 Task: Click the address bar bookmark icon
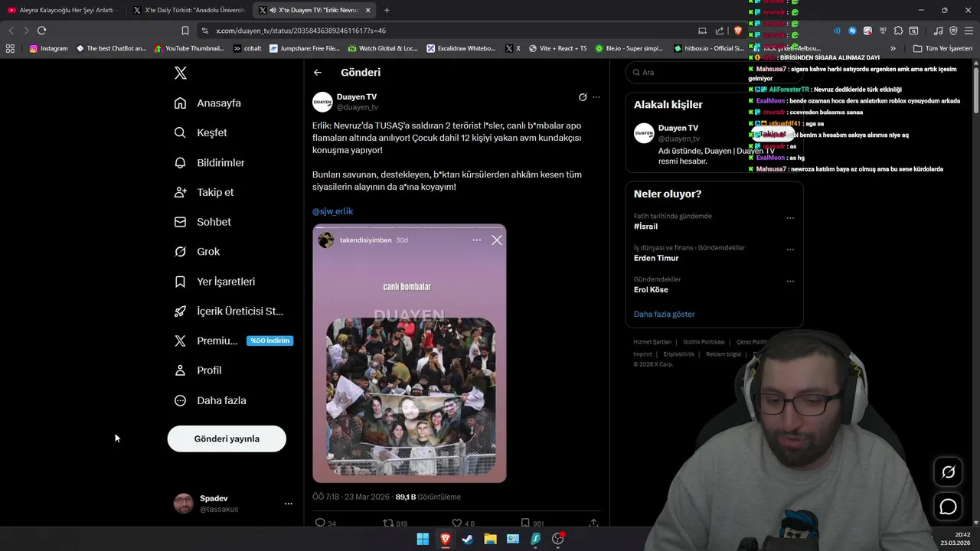point(185,31)
